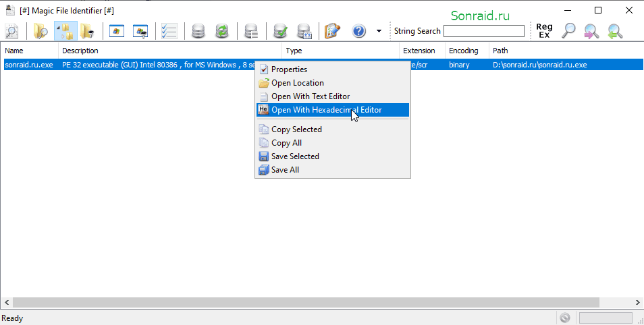Screen dimensions: 644x325
Task: Click the folder with funnel filter icon
Action: tap(87, 31)
